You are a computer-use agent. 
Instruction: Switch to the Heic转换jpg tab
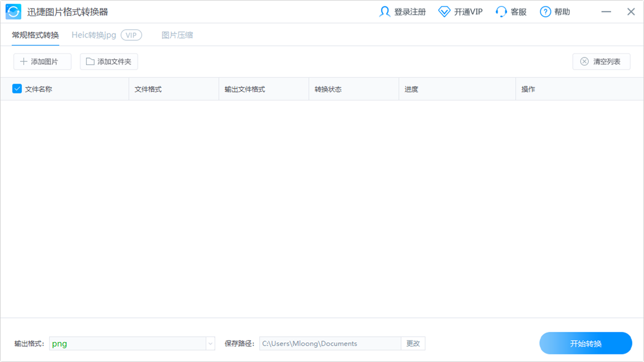click(x=94, y=35)
